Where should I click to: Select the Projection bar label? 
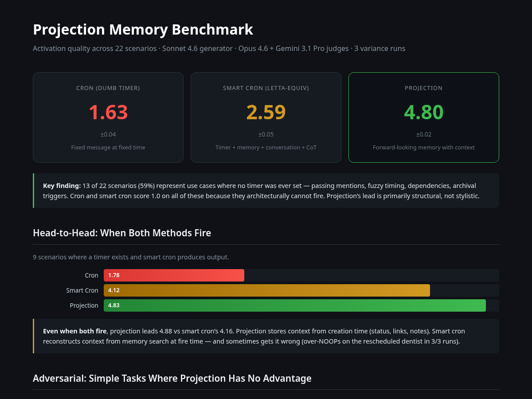click(x=84, y=305)
